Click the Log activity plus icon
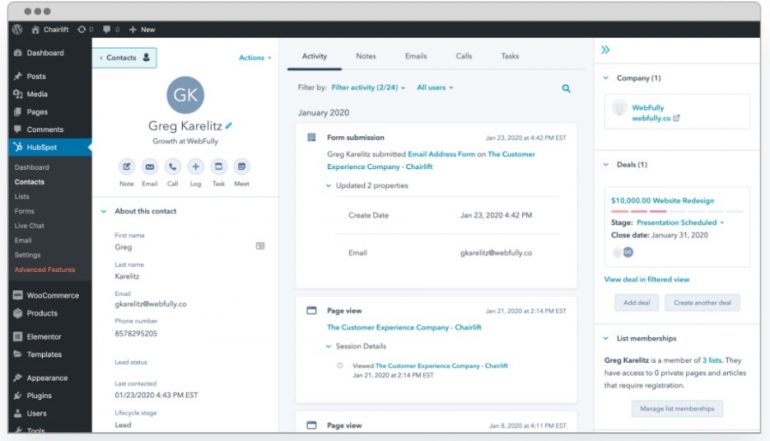The image size is (770, 441). click(195, 166)
